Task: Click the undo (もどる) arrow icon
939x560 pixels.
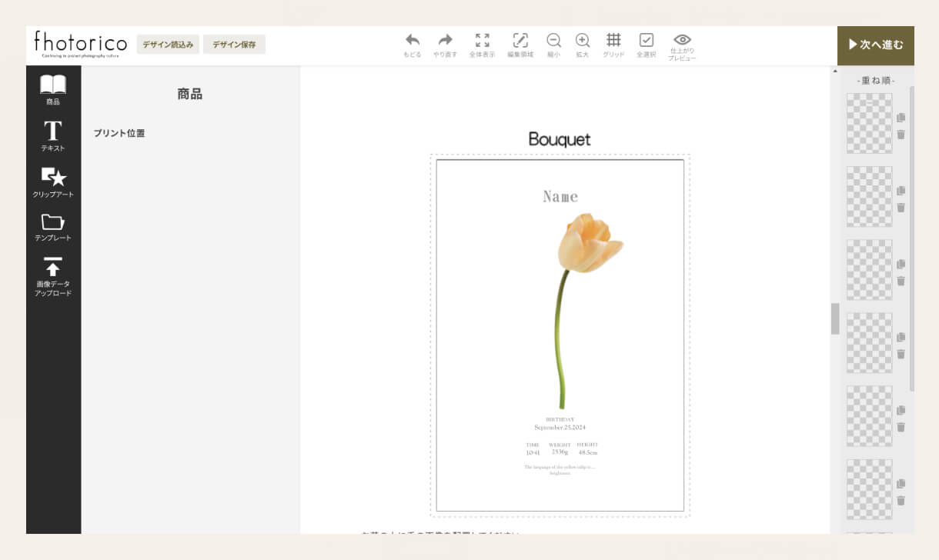Action: tap(413, 41)
